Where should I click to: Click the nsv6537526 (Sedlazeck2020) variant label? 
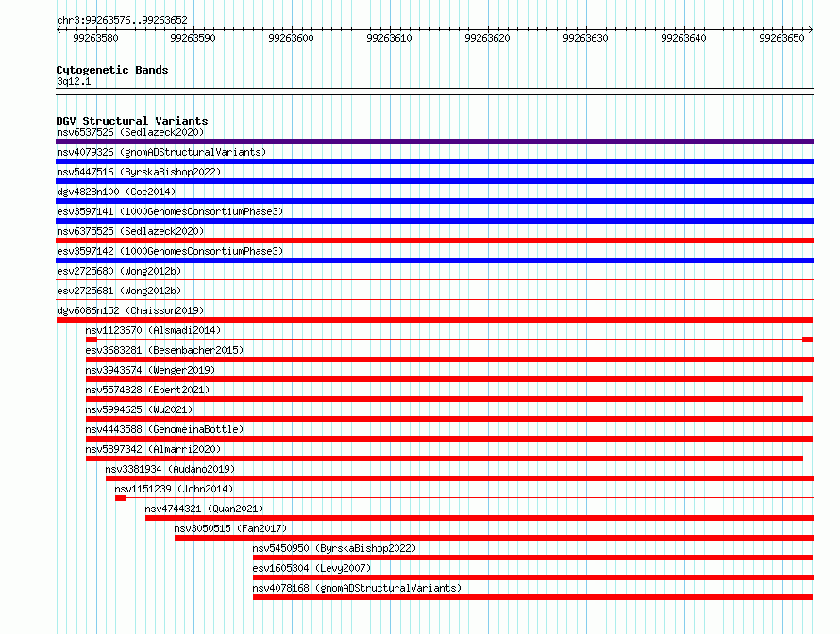[130, 132]
